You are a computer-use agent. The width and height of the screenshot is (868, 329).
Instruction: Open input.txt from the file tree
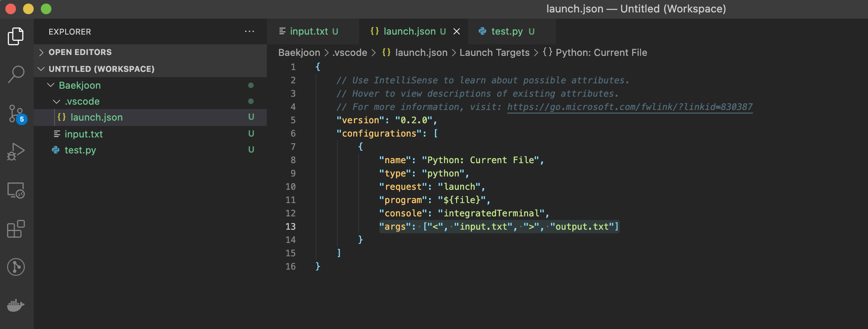click(x=150, y=134)
